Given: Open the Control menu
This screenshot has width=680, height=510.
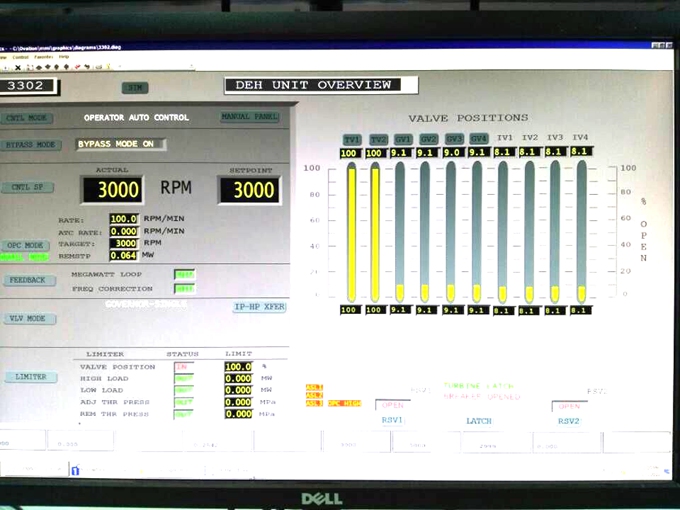Looking at the screenshot, I should click(x=20, y=57).
